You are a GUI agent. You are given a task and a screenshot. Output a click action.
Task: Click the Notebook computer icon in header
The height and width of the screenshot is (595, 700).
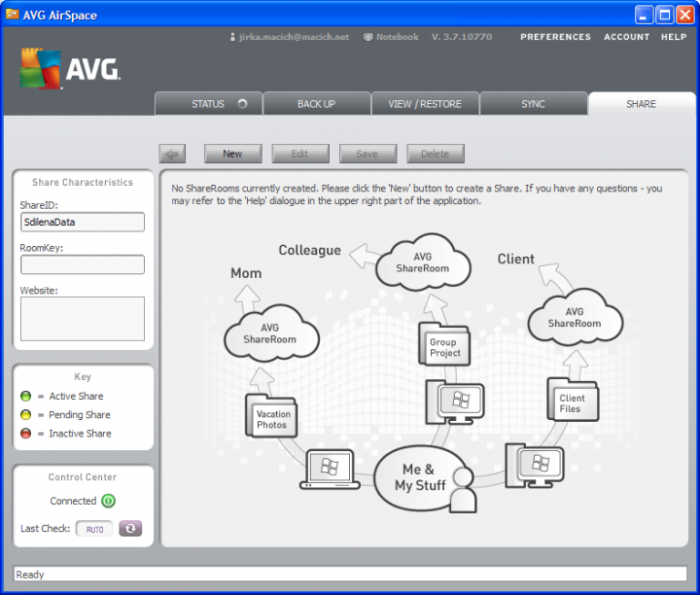[x=367, y=37]
